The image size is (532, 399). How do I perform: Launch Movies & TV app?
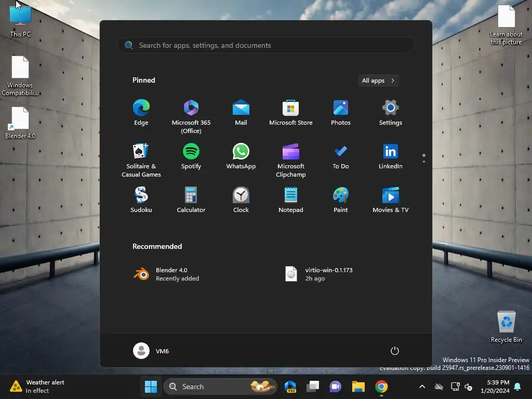[391, 200]
